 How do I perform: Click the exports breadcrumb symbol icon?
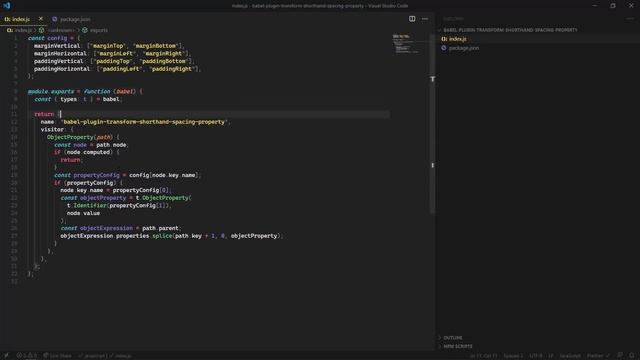(x=85, y=30)
